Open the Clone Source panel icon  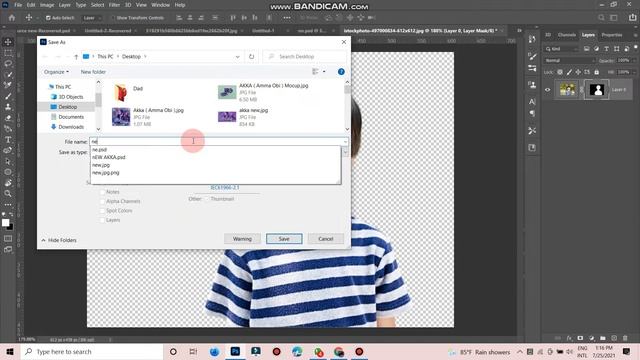(532, 85)
